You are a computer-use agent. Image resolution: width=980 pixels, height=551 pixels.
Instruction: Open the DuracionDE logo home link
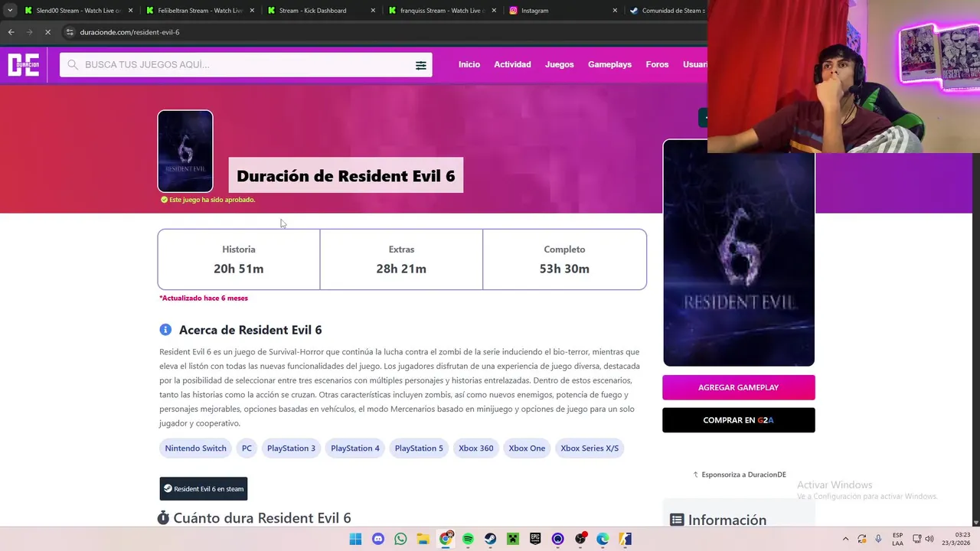pos(23,64)
